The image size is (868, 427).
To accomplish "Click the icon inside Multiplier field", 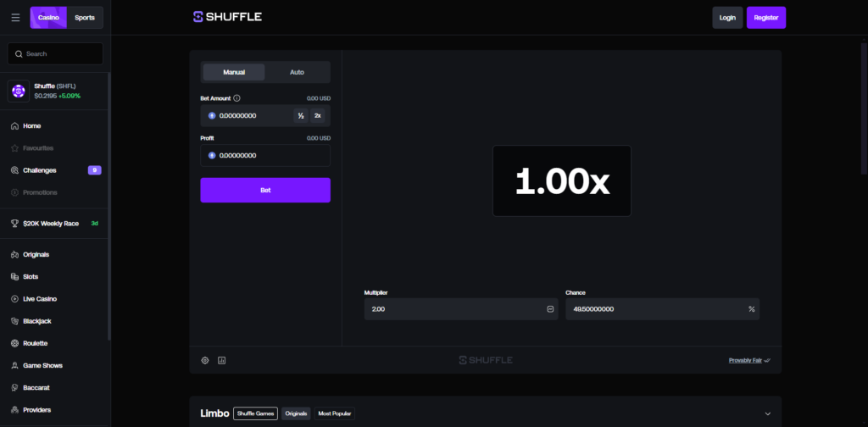I will tap(550, 309).
